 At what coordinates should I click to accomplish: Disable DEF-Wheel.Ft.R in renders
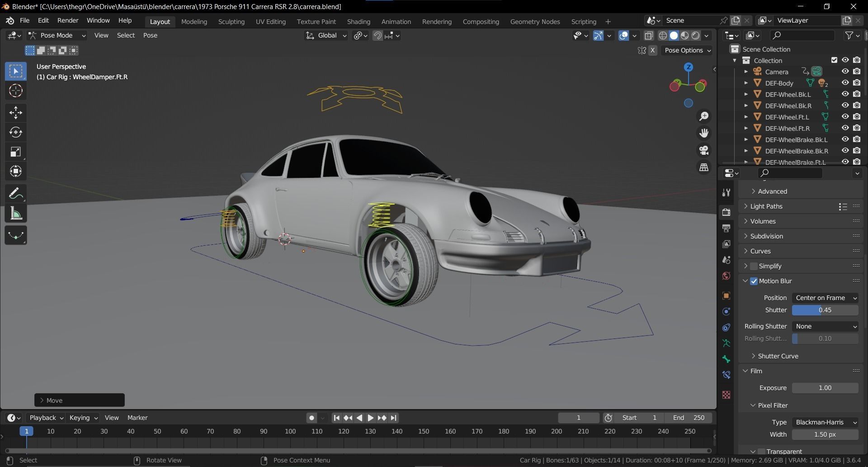point(857,128)
